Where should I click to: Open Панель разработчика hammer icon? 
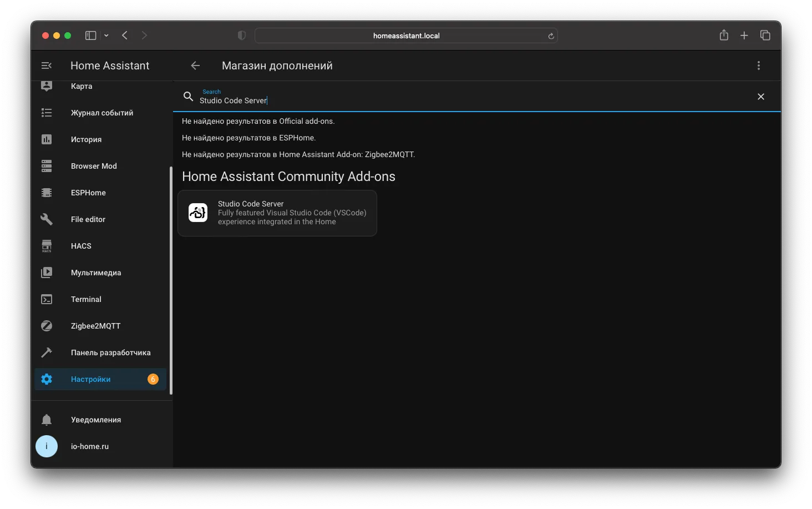(x=47, y=352)
